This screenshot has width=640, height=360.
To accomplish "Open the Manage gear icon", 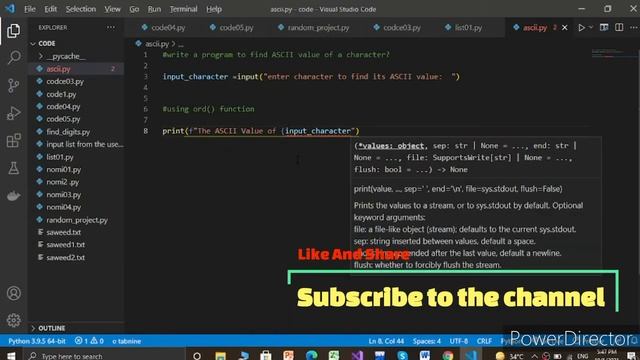I will click(x=13, y=320).
